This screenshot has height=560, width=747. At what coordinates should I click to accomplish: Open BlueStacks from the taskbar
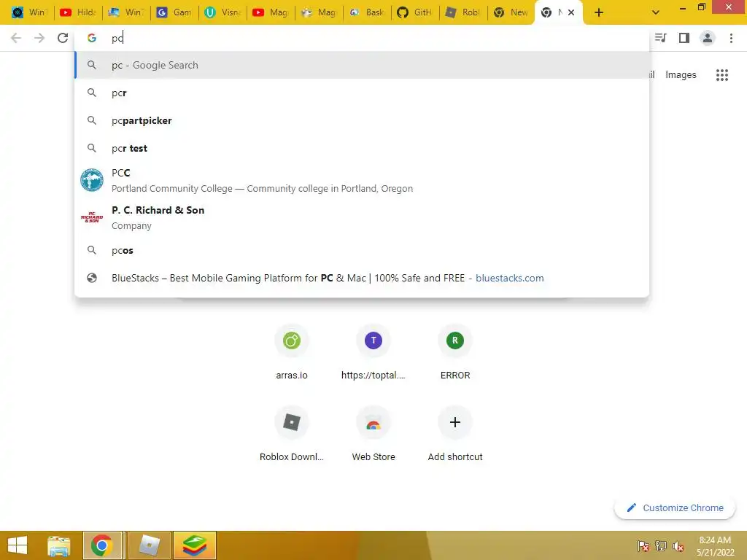[195, 545]
